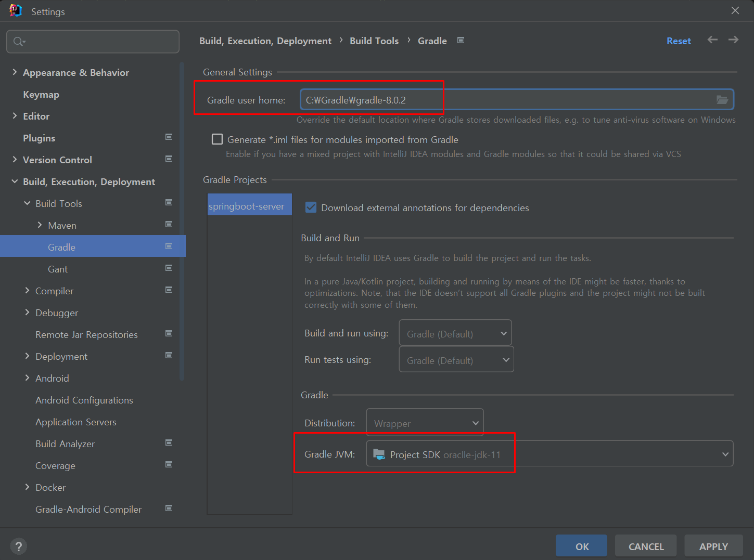
Task: Click project-level marker icon beside Gradle row
Action: [x=169, y=246]
